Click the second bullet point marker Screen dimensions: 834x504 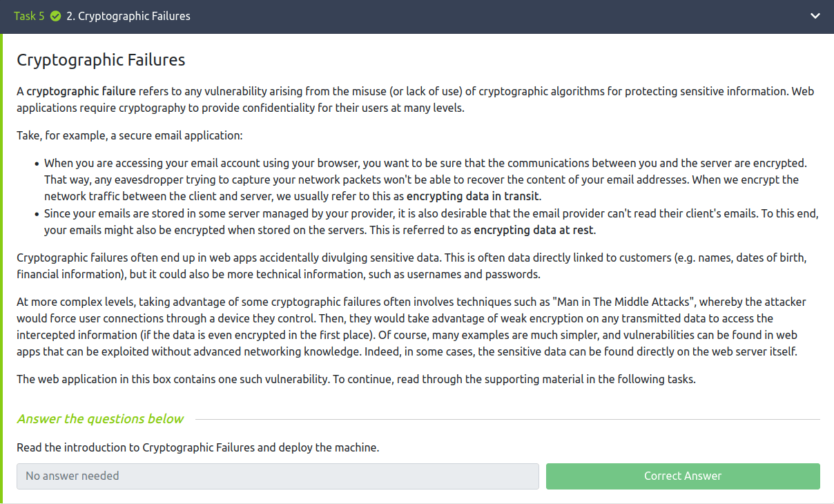click(x=37, y=214)
